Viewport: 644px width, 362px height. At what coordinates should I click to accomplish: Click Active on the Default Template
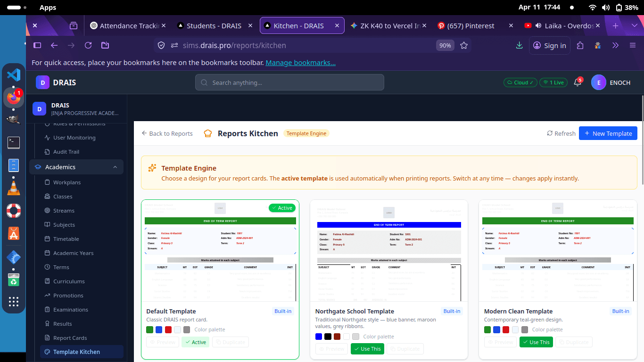[x=195, y=342]
